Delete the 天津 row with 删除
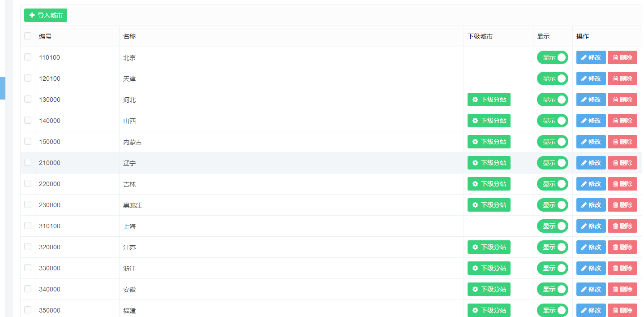This screenshot has width=644, height=317. 622,78
